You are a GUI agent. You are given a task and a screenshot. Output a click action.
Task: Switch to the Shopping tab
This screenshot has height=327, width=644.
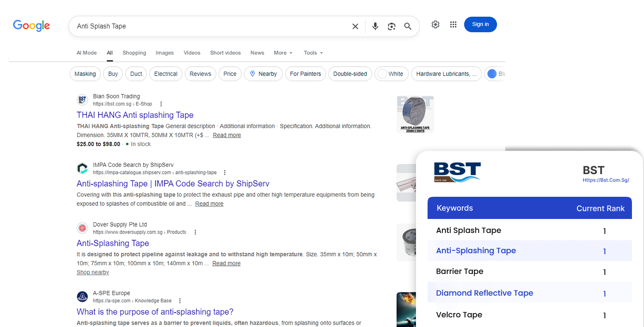pos(134,53)
